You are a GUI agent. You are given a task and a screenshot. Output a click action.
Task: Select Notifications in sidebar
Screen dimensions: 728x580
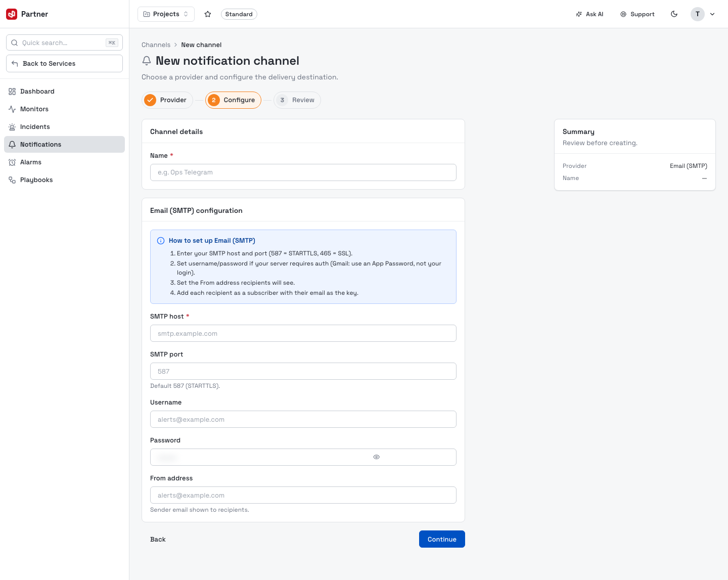point(64,145)
